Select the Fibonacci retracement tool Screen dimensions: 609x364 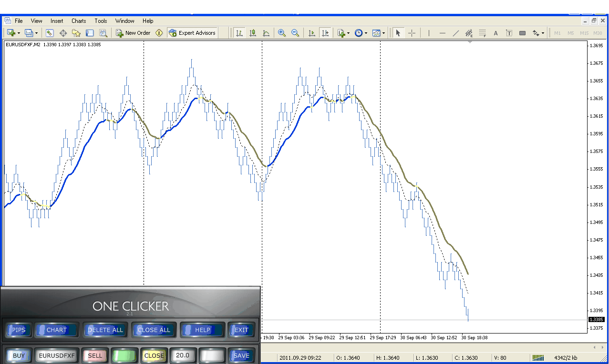coord(483,33)
